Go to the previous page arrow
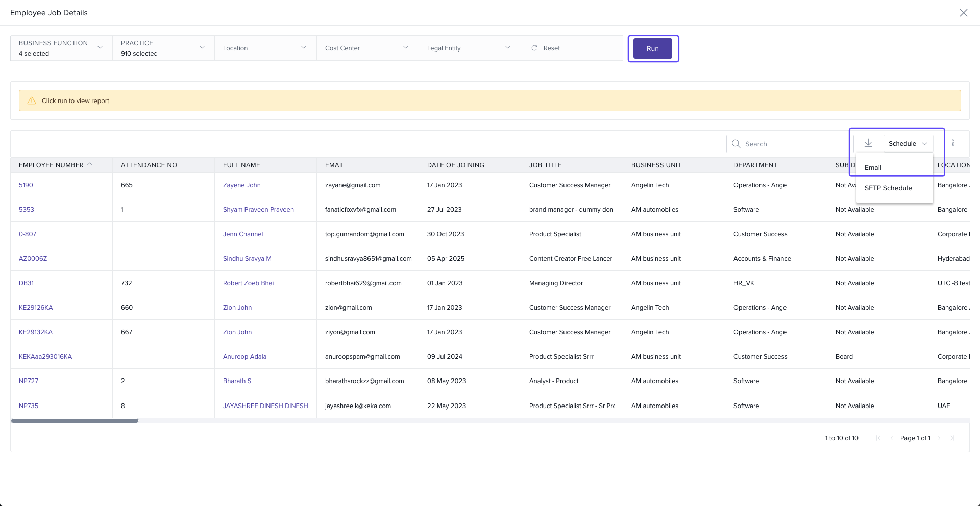Screen dimensions: 980x506 (x=891, y=438)
